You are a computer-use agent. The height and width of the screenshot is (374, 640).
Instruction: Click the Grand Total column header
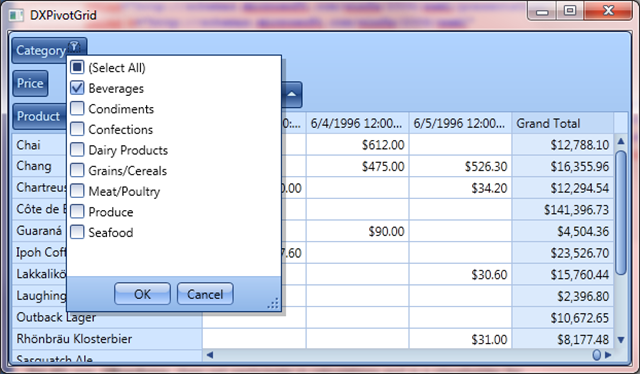[x=563, y=123]
